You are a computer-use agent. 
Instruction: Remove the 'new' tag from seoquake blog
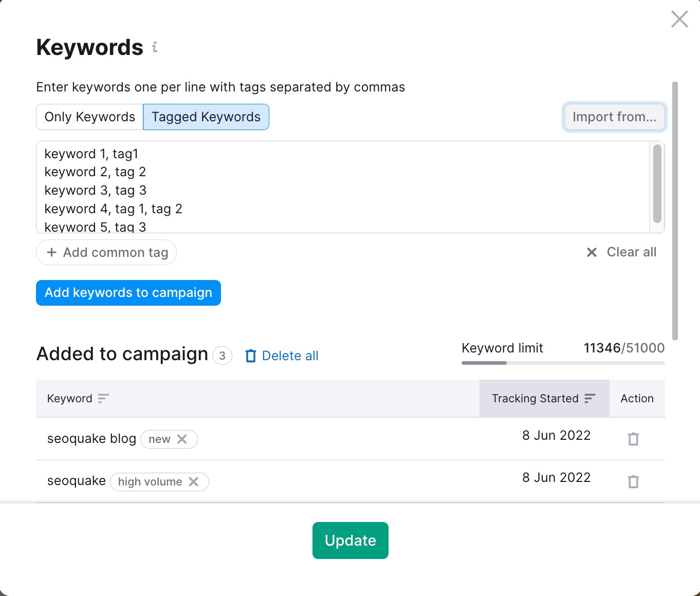pyautogui.click(x=182, y=439)
